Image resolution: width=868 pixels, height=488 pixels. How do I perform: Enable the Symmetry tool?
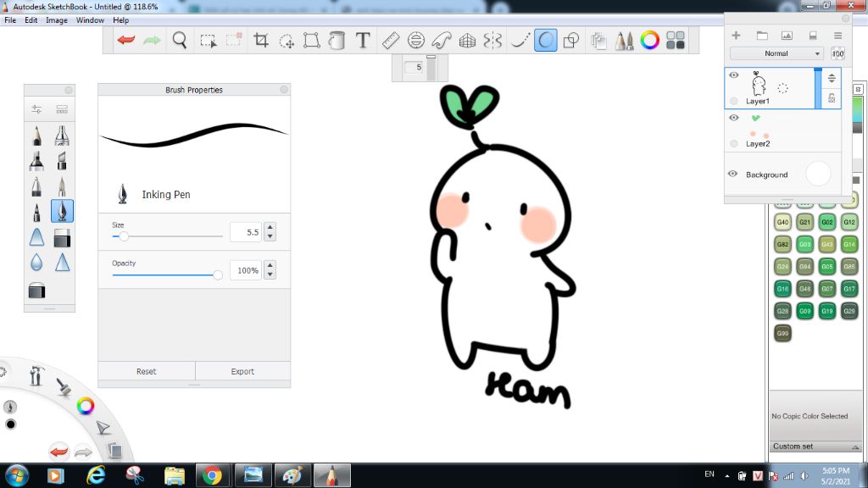(492, 41)
